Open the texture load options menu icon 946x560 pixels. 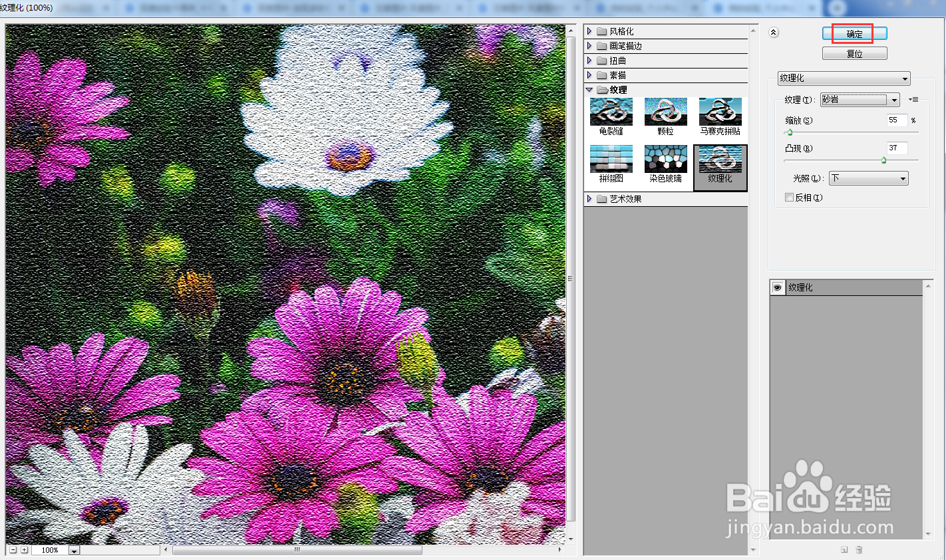(x=913, y=100)
